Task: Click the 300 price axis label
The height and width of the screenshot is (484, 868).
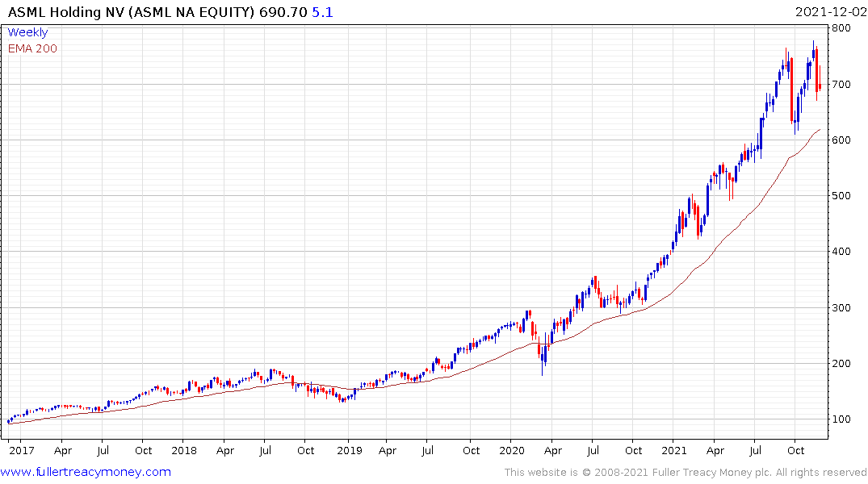Action: point(841,307)
